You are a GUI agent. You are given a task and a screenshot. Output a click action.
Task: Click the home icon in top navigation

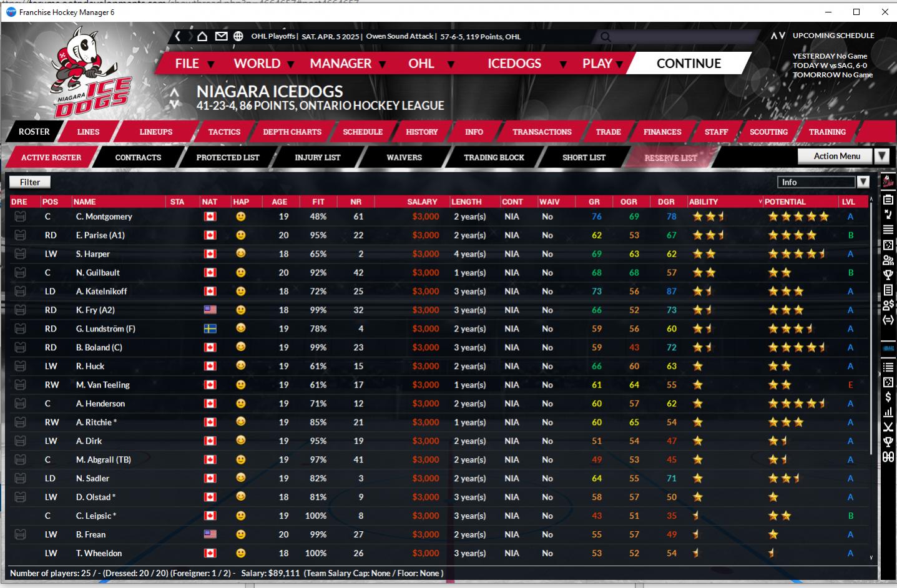(x=202, y=36)
